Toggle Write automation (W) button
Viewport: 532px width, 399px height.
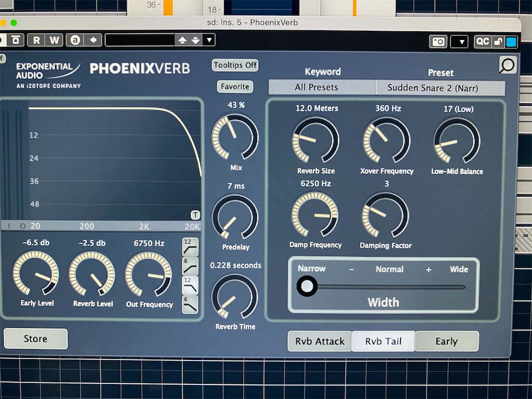pos(54,40)
